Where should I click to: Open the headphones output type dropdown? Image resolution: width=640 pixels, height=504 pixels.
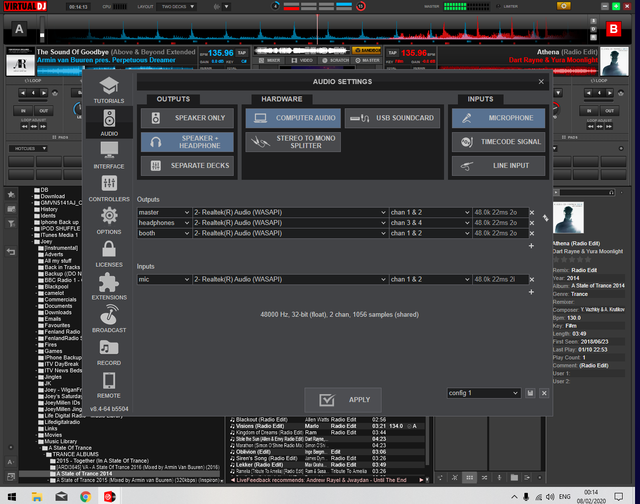pyautogui.click(x=164, y=223)
